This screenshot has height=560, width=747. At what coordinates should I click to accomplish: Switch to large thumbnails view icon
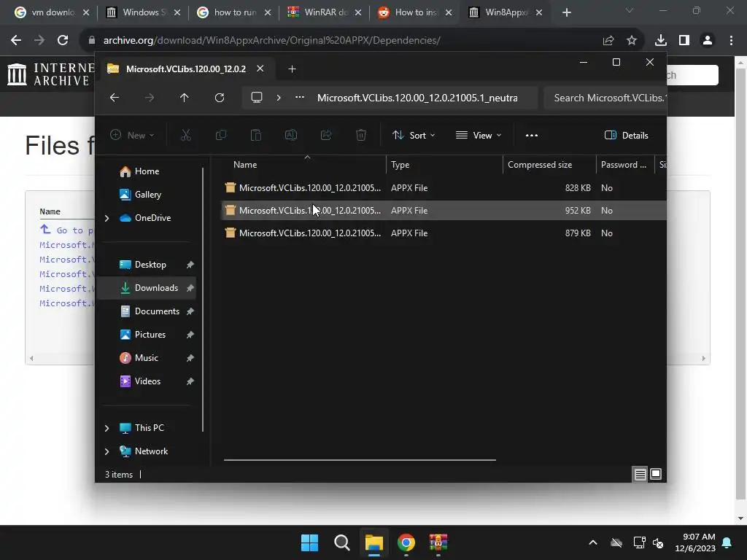coord(656,474)
